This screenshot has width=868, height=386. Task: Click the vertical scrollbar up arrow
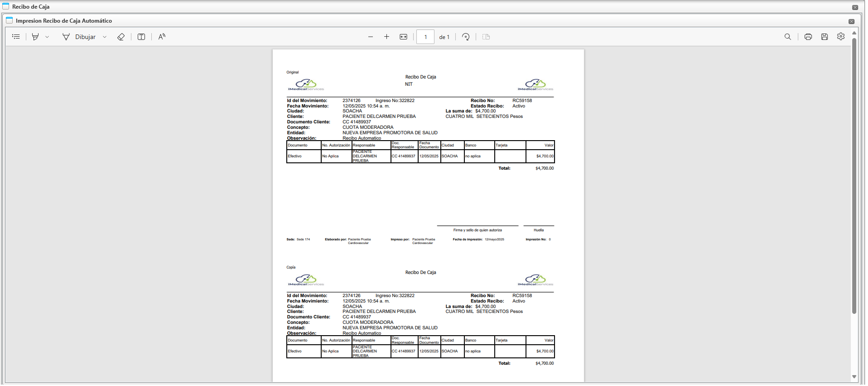854,33
